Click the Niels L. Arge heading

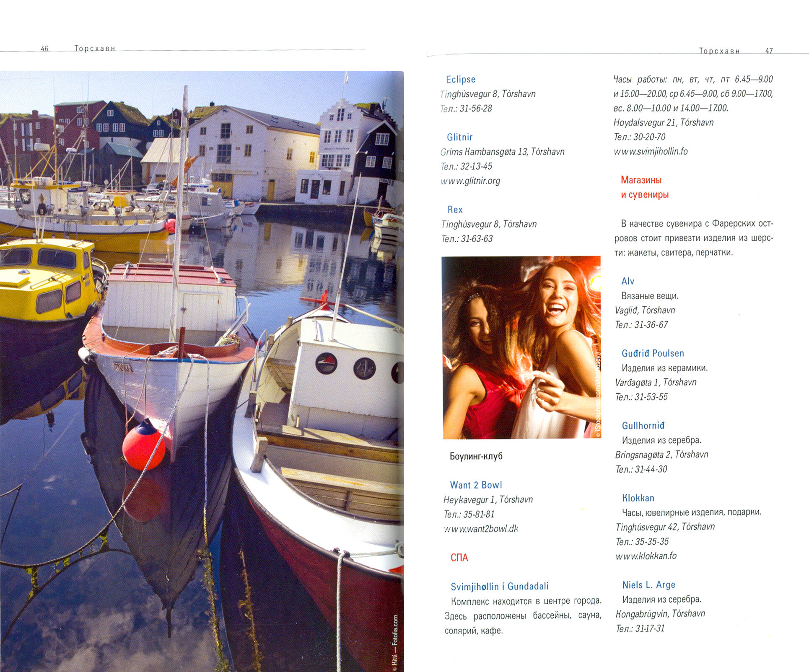[648, 584]
